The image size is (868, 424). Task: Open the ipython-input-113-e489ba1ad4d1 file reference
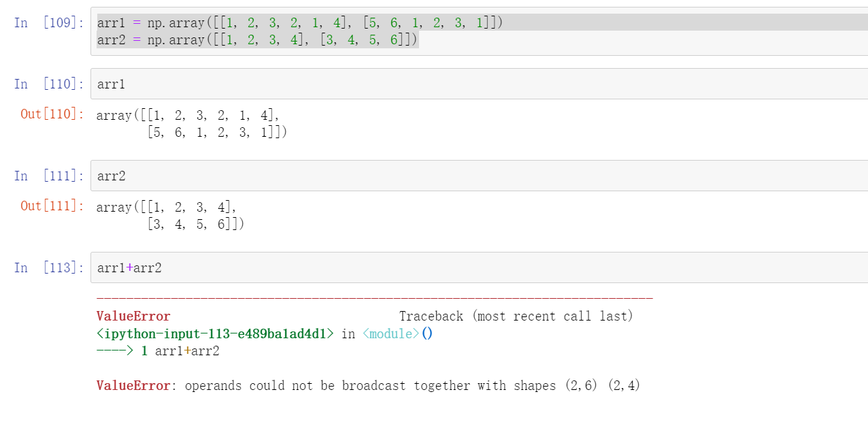215,334
